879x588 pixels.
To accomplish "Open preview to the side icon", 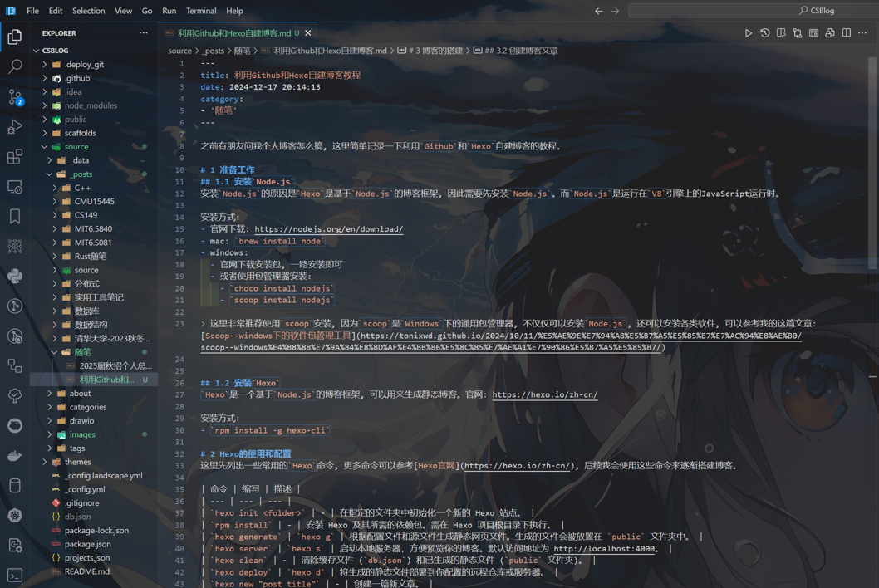I will [781, 33].
